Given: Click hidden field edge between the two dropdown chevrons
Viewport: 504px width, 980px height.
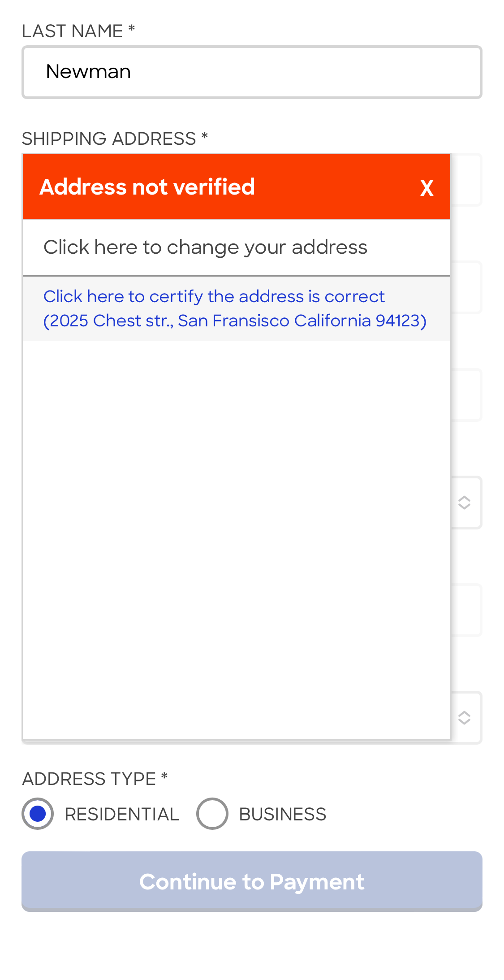Looking at the screenshot, I should [x=466, y=610].
